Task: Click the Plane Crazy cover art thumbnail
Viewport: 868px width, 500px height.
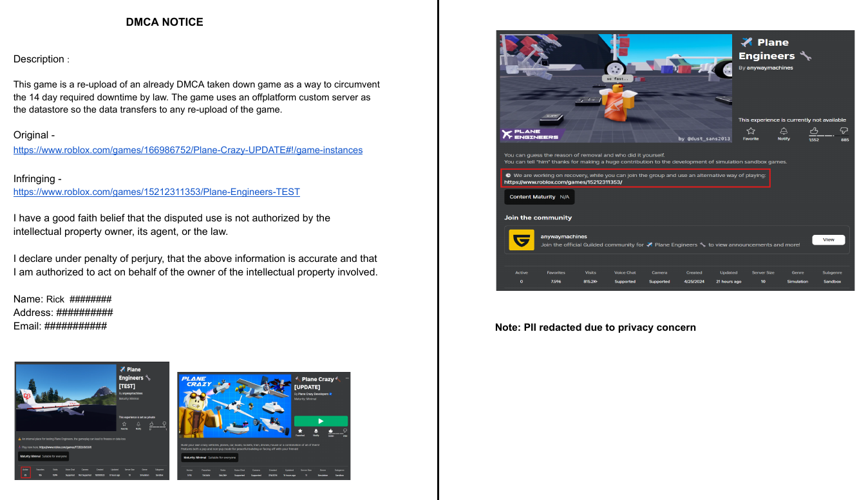Action: point(235,406)
